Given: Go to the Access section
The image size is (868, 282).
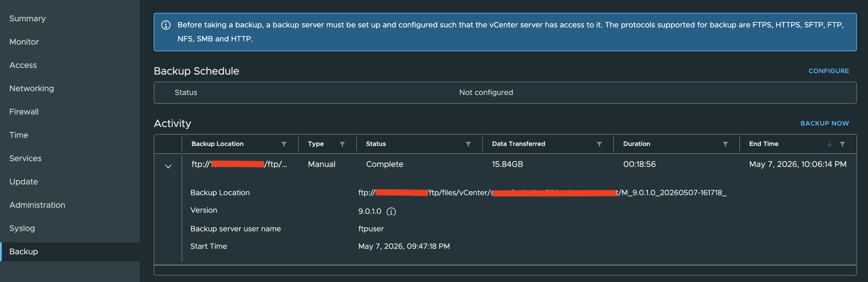Looking at the screenshot, I should 23,65.
